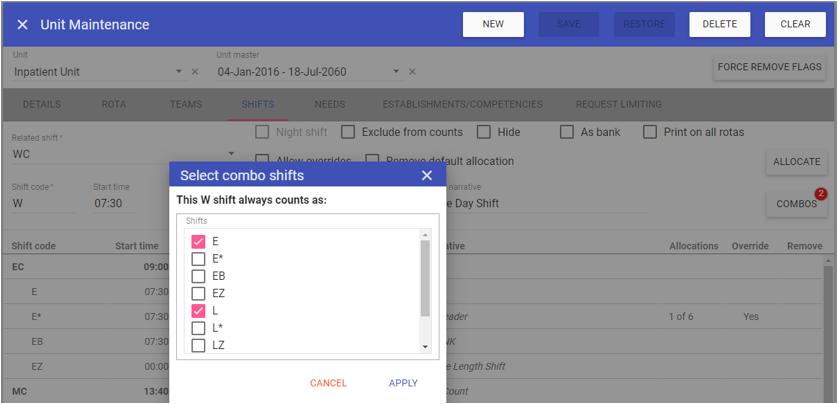Click the scroll up arrow in Shifts list
The width and height of the screenshot is (838, 404).
point(425,235)
